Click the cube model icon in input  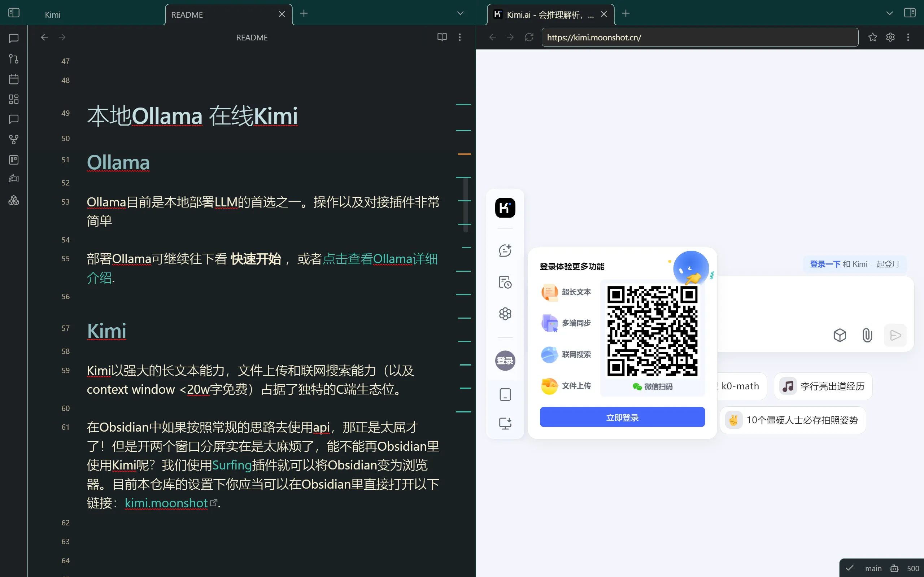(x=840, y=336)
